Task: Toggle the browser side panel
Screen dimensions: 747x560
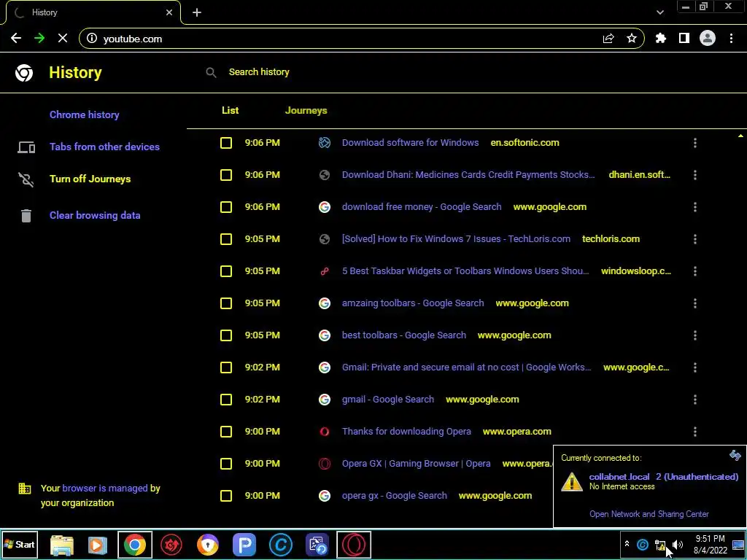Action: [x=684, y=38]
